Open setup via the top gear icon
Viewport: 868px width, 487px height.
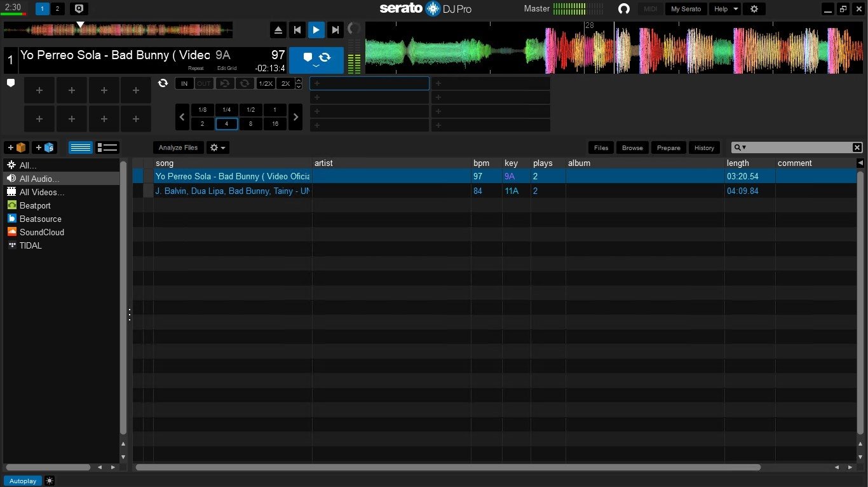754,9
